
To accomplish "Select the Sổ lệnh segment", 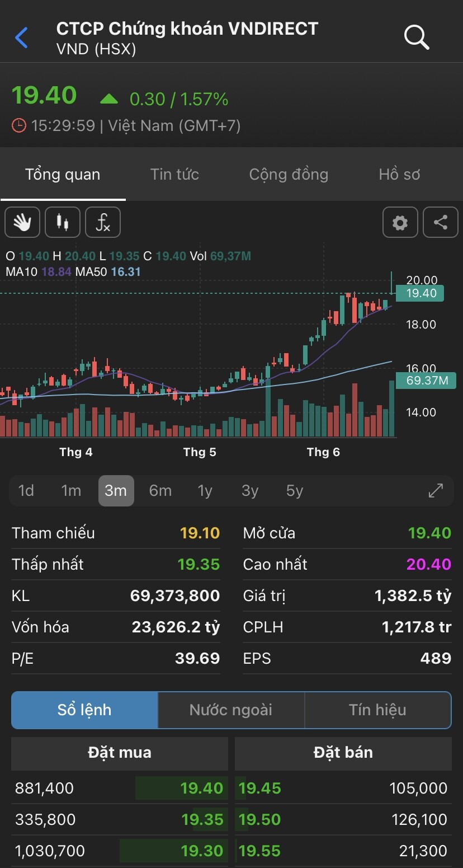I will [84, 710].
